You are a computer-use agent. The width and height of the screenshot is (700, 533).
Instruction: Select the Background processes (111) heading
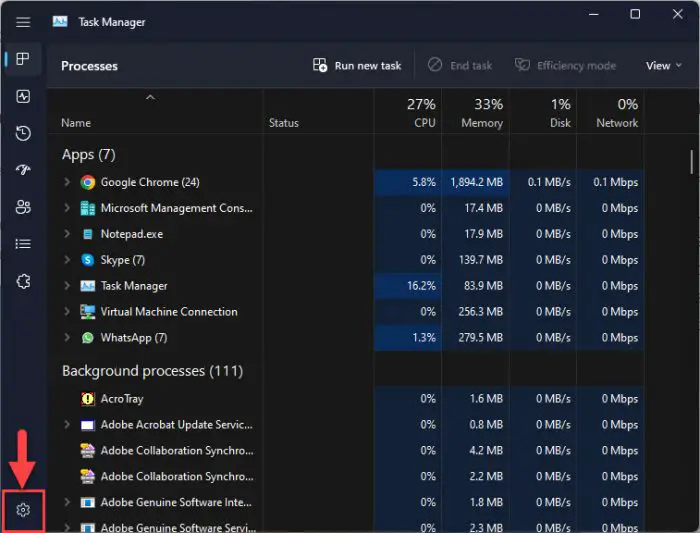tap(152, 371)
